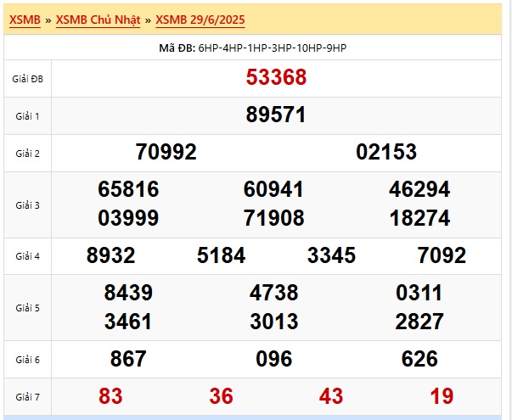Viewport: 512px width, 420px height.
Task: Click the Giải 1 row label
Action: coord(27,116)
